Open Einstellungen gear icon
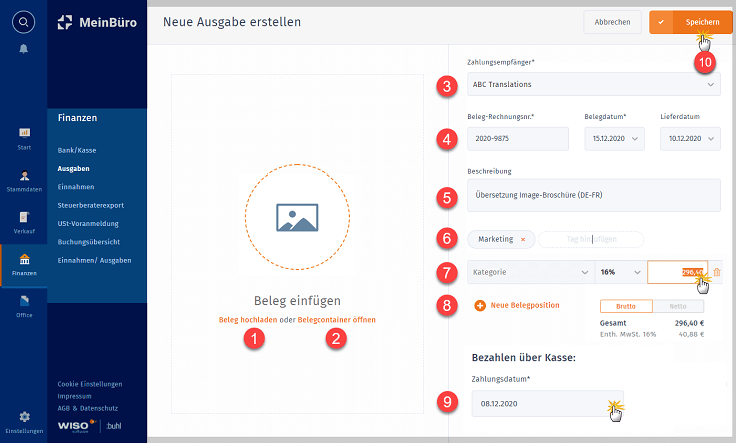 tap(24, 417)
